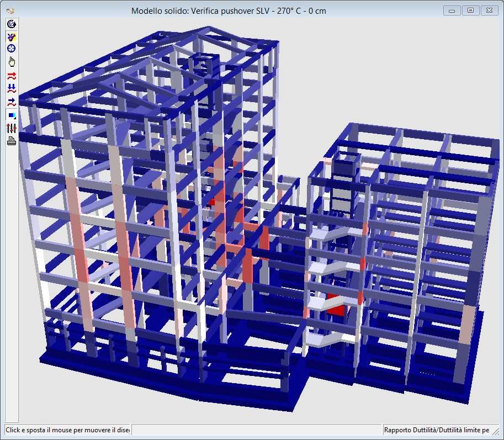Image resolution: width=504 pixels, height=440 pixels.
Task: Click the printer icon in toolbar
Action: click(x=11, y=141)
